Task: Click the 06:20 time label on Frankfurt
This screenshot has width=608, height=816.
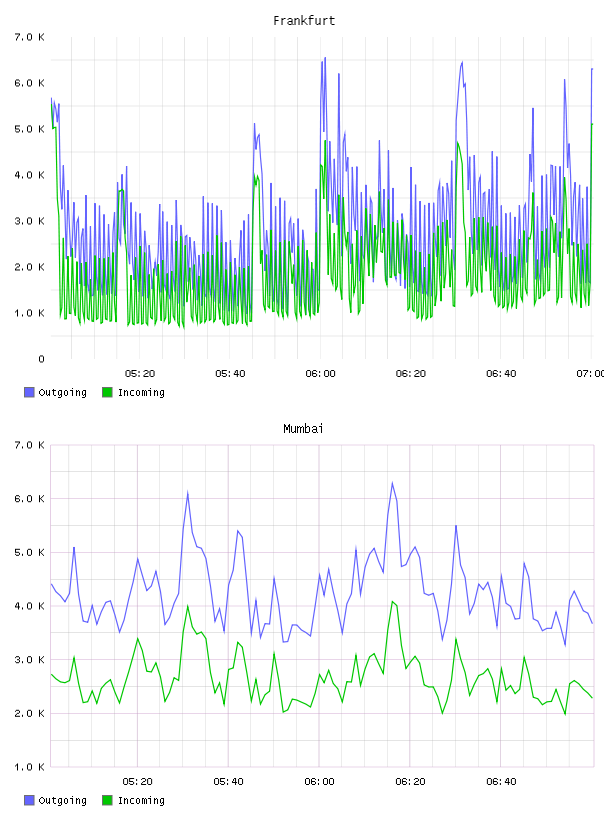Action: point(411,374)
